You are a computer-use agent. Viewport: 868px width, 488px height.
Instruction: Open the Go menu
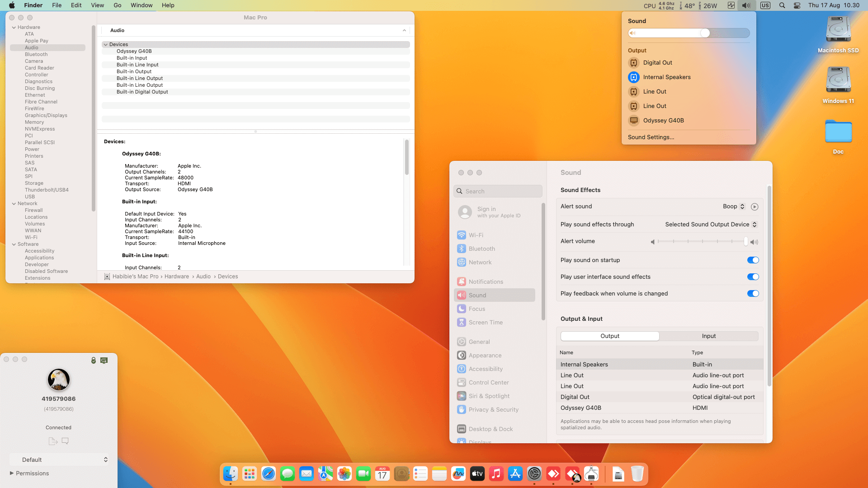click(x=118, y=5)
